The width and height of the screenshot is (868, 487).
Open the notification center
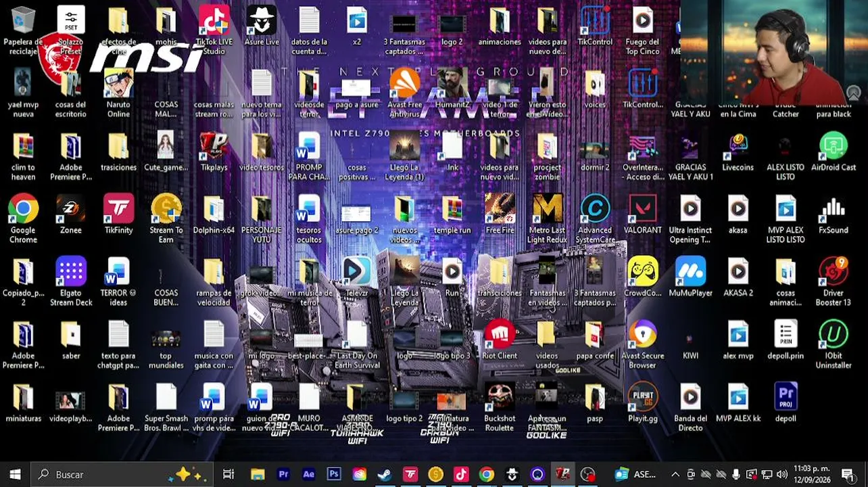point(848,474)
